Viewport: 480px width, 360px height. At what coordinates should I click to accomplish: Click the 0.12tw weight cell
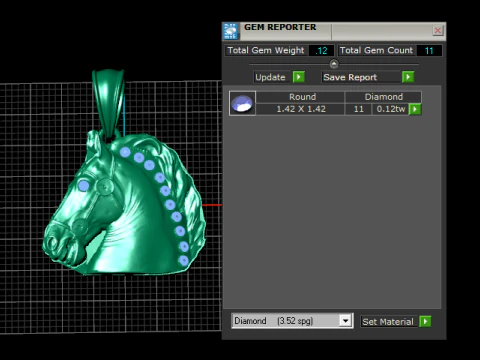[391, 109]
